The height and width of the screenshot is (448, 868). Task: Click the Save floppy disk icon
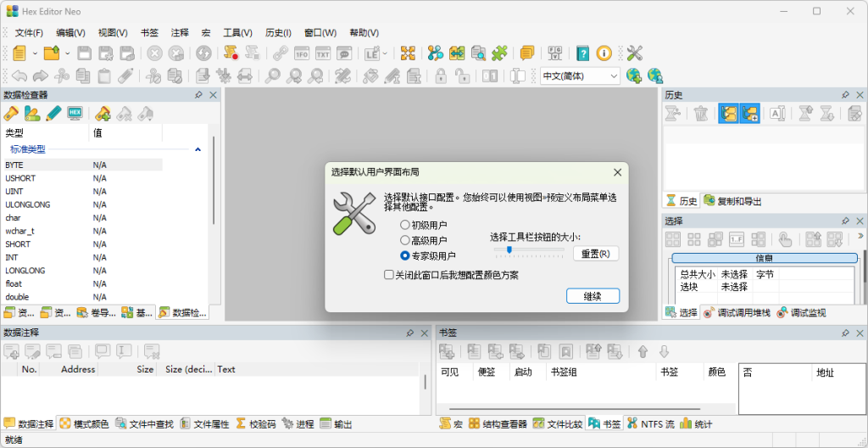click(84, 53)
